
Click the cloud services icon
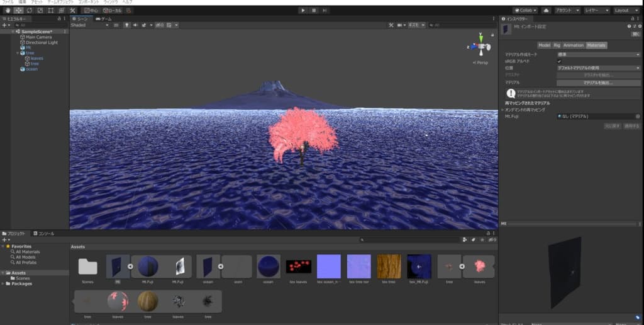[x=546, y=11]
